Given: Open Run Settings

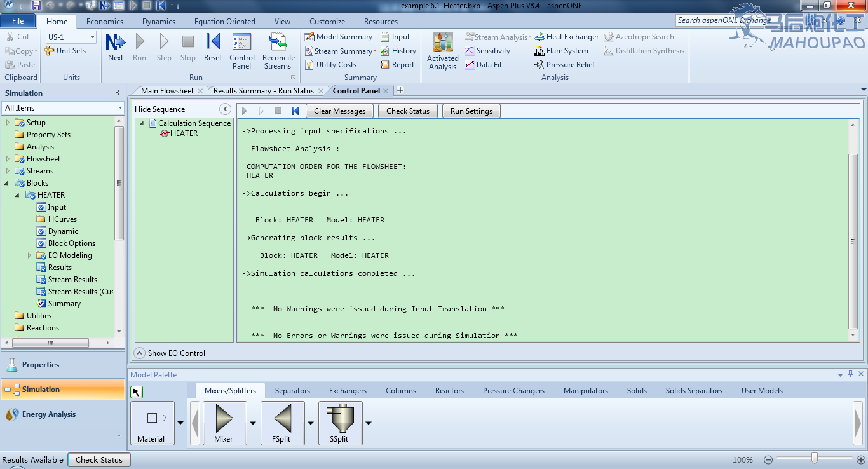Looking at the screenshot, I should (471, 111).
